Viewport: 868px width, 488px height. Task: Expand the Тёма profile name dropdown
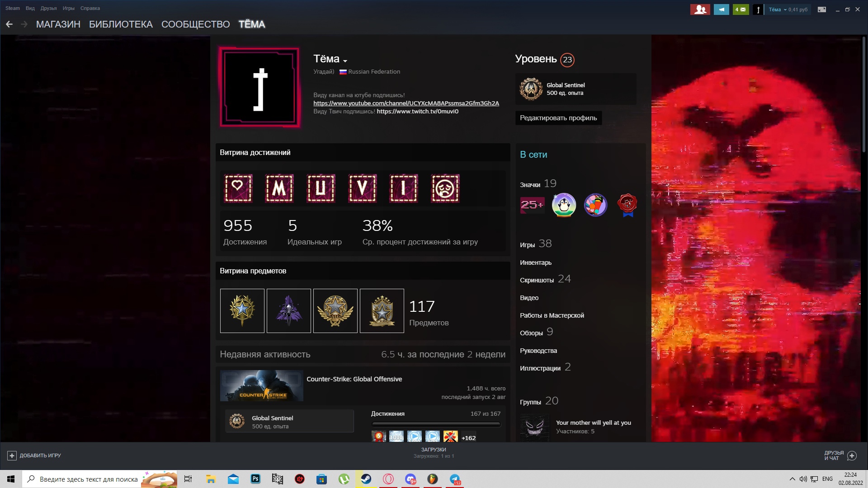345,61
